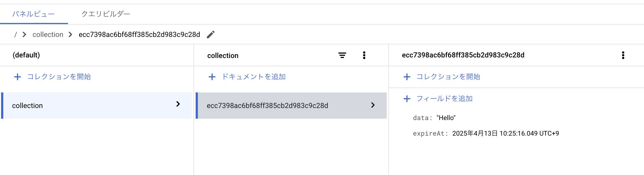Expand the breadcrumb arrow after collection
Image resolution: width=644 pixels, height=175 pixels.
(71, 34)
